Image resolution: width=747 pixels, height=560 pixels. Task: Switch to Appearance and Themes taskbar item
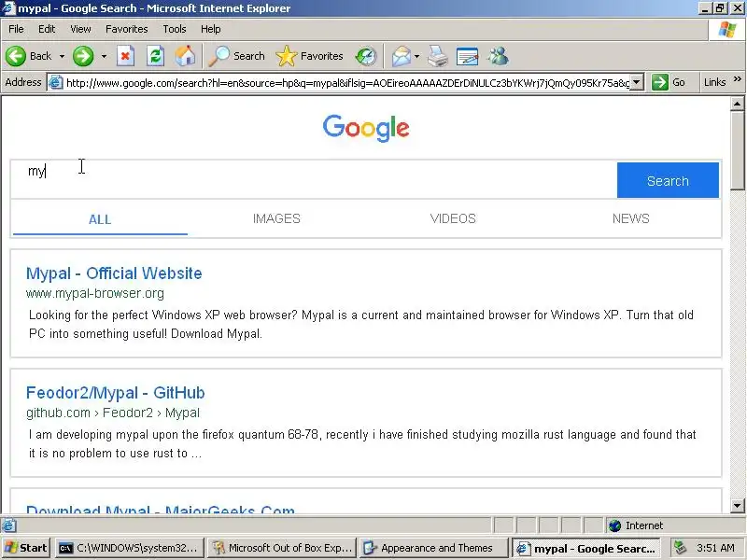click(433, 548)
